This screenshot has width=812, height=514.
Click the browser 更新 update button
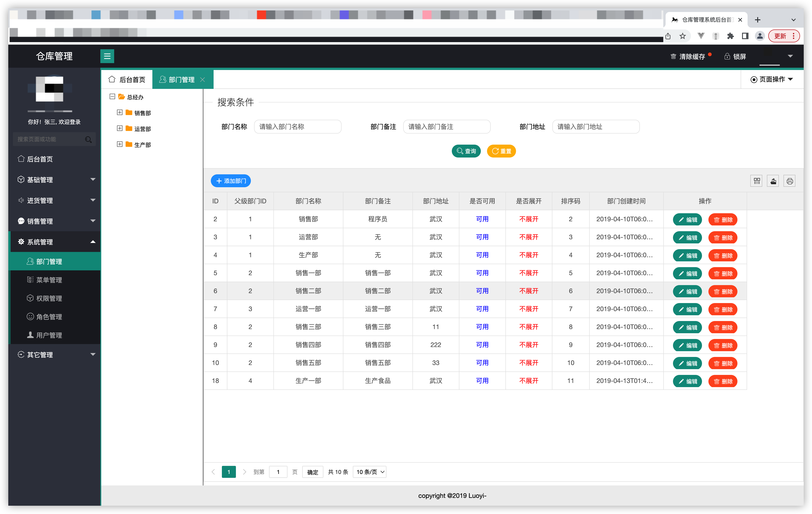coord(784,36)
